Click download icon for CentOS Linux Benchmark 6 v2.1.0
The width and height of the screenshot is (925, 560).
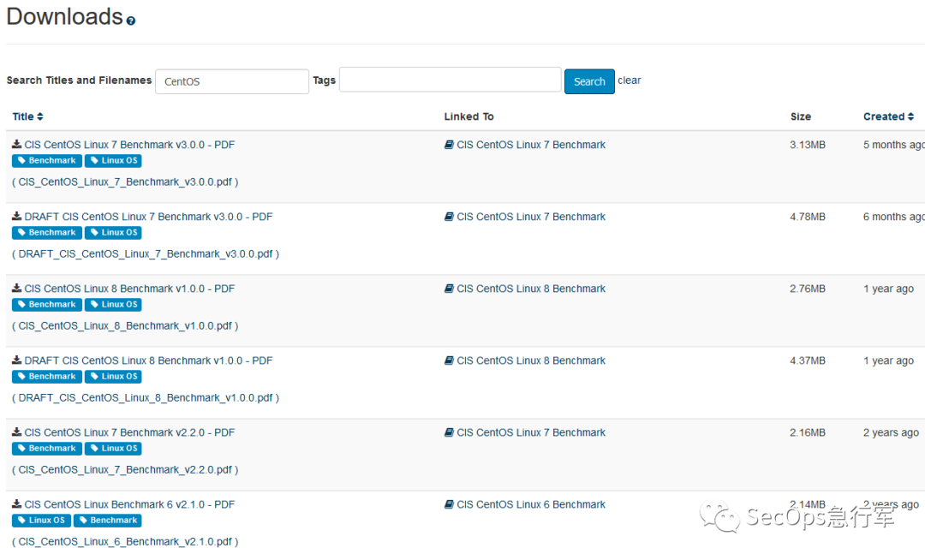pos(16,503)
